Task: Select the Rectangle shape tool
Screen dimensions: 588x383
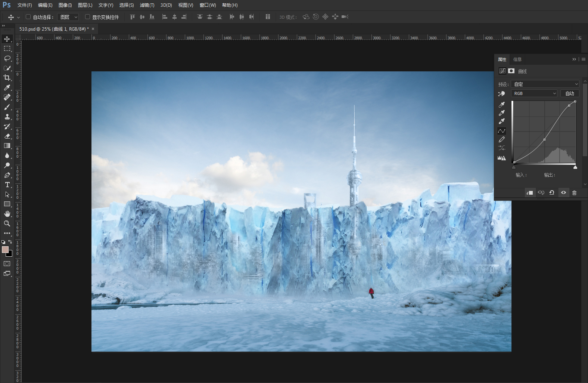Action: click(x=7, y=204)
